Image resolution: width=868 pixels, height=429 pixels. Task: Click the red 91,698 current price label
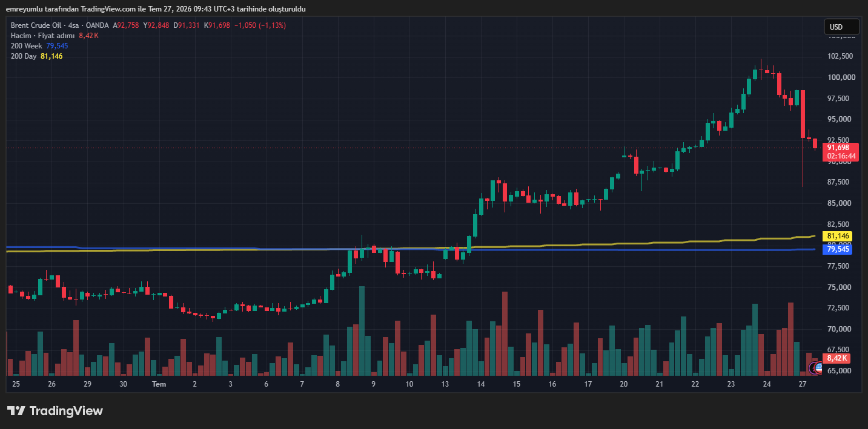coord(840,148)
